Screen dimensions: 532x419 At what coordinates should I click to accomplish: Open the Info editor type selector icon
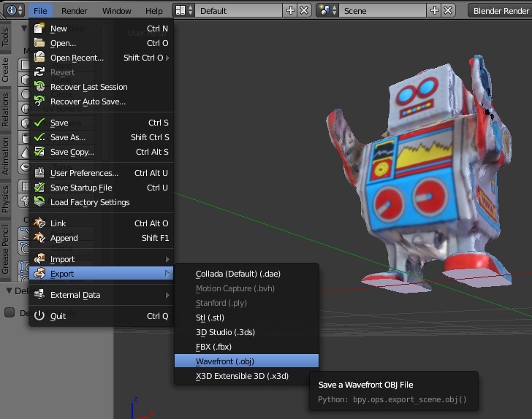tap(15, 10)
